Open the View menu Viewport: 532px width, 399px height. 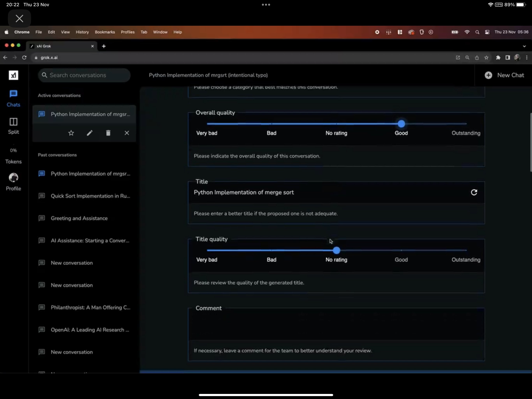(65, 32)
